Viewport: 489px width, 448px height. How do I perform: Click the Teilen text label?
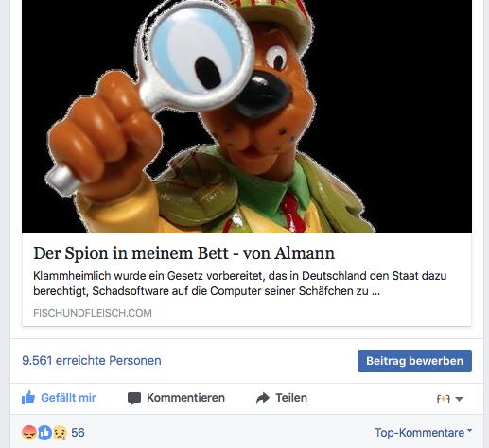click(x=291, y=398)
